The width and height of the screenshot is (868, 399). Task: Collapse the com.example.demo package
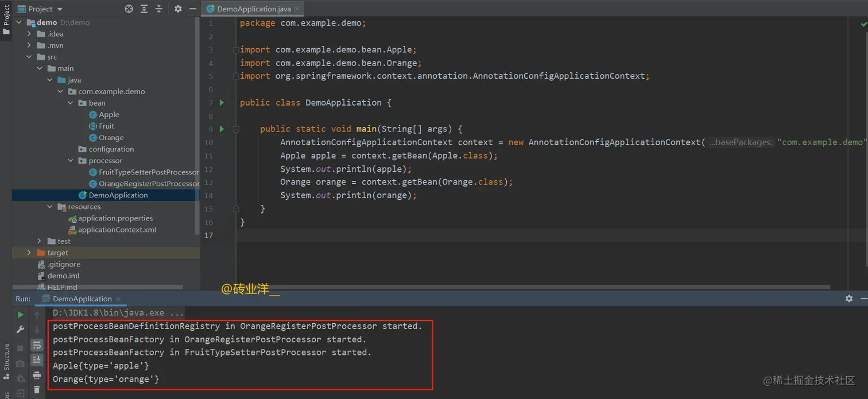60,91
